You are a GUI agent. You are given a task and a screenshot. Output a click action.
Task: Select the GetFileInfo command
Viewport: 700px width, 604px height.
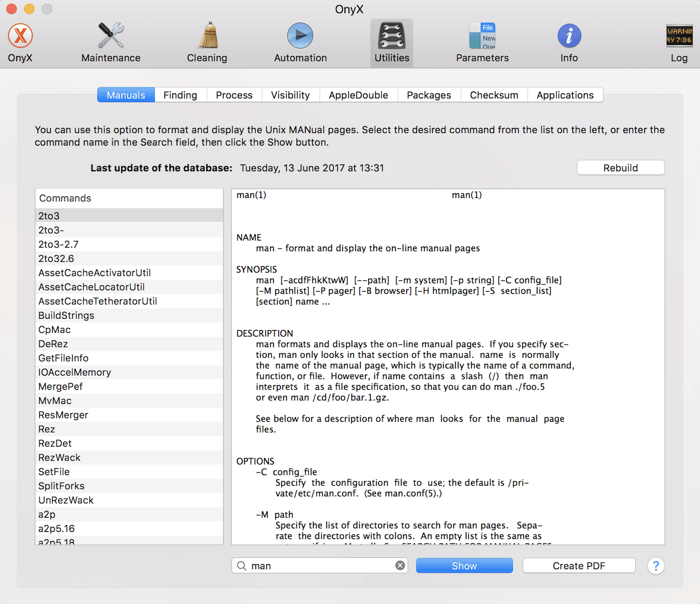click(x=63, y=358)
